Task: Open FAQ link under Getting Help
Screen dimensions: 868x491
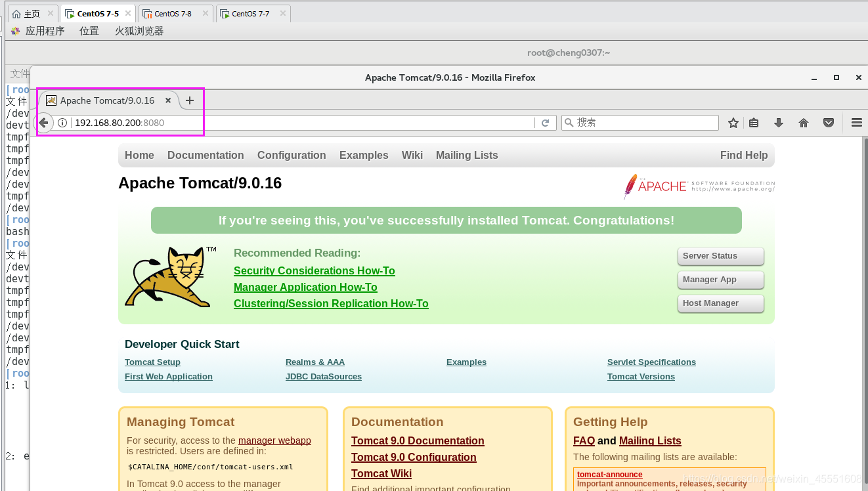Action: tap(584, 441)
